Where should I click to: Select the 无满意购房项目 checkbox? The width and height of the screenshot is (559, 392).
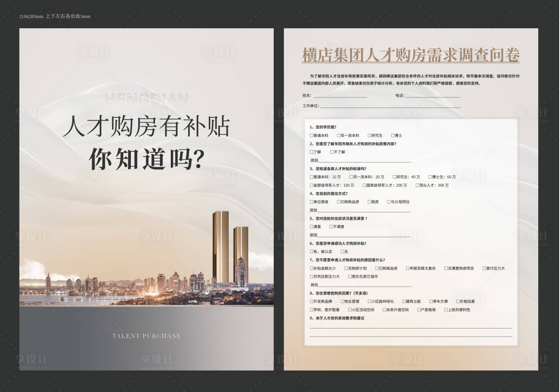446,268
